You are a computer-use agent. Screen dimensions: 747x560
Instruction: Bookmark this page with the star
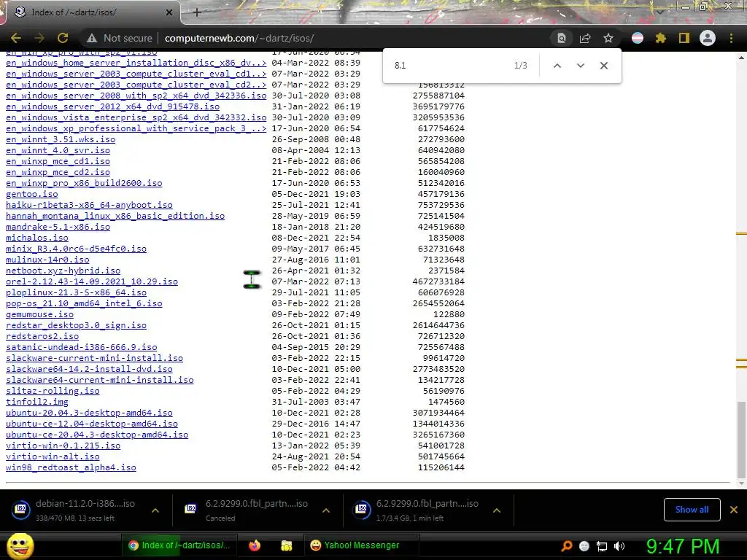608,38
